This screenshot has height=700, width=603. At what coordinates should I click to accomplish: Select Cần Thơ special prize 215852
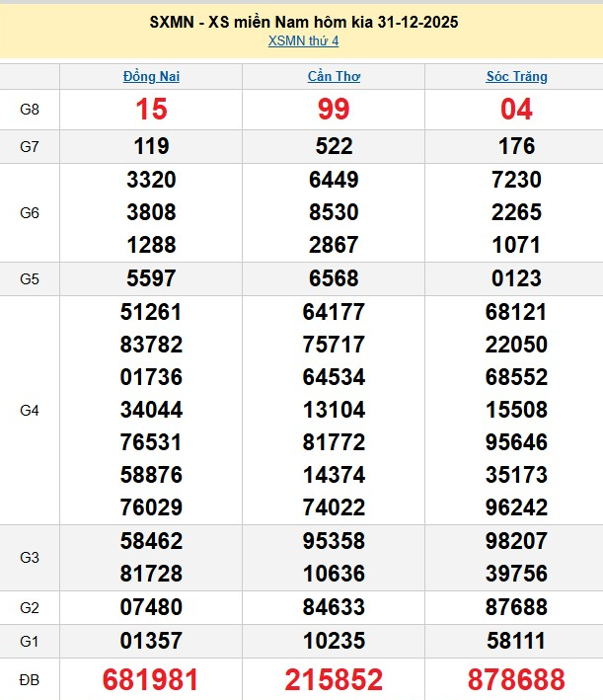[334, 679]
